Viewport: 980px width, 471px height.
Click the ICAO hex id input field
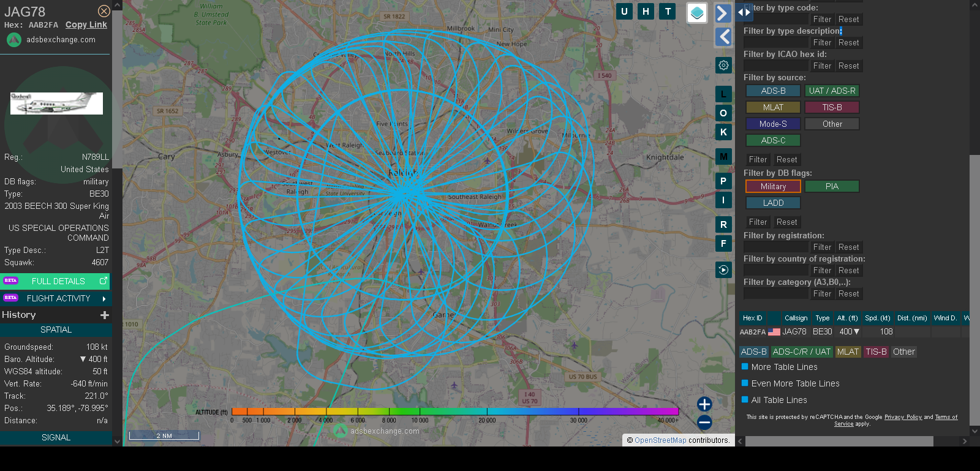point(776,66)
